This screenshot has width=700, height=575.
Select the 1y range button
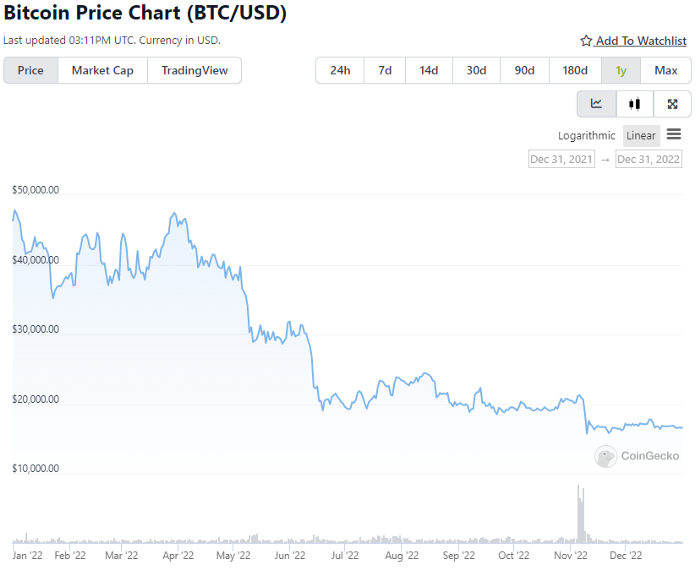tap(622, 71)
